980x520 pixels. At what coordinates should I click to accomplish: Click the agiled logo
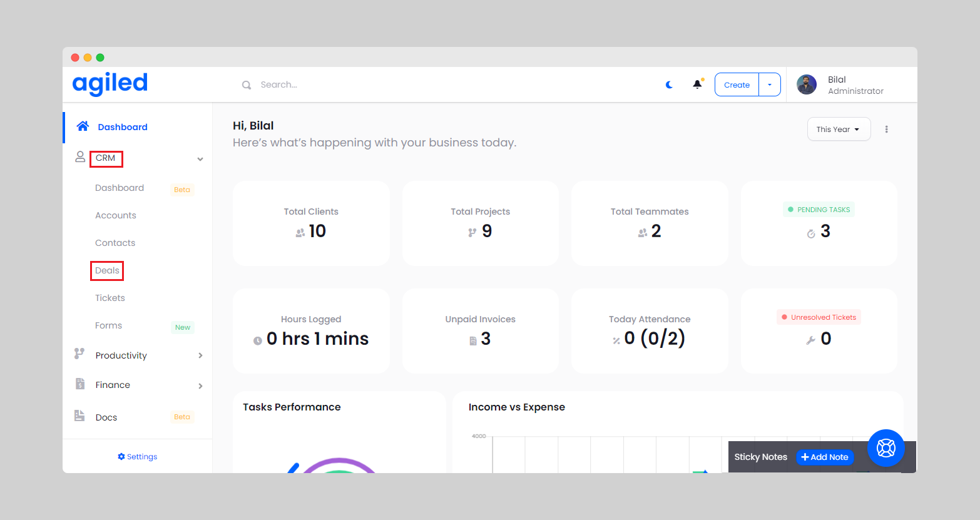[x=110, y=83]
